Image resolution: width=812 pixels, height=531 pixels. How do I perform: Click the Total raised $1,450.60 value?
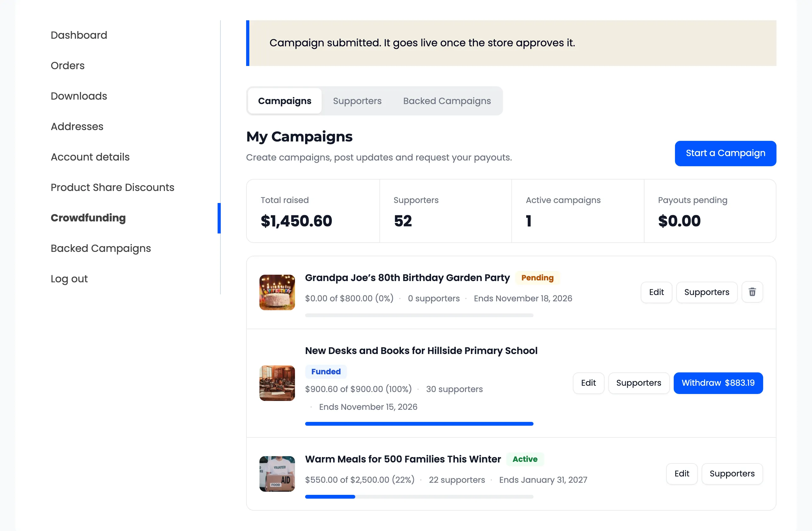tap(296, 221)
